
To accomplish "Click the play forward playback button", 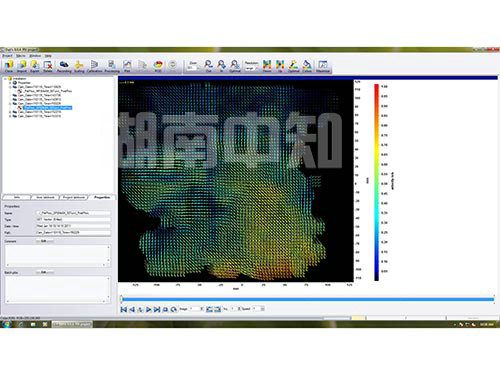I will pyautogui.click(x=149, y=309).
